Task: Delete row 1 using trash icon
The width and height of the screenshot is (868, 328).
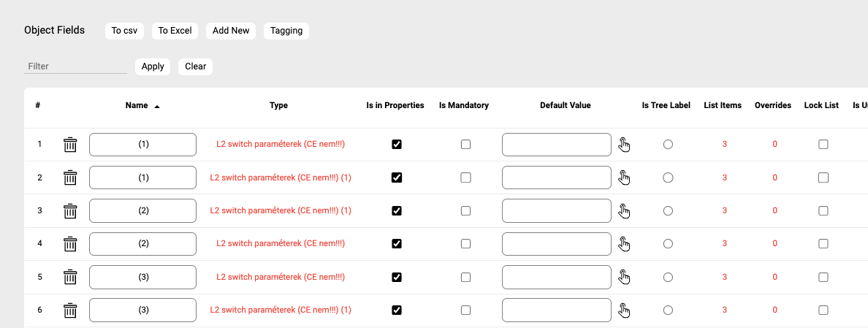Action: [70, 145]
